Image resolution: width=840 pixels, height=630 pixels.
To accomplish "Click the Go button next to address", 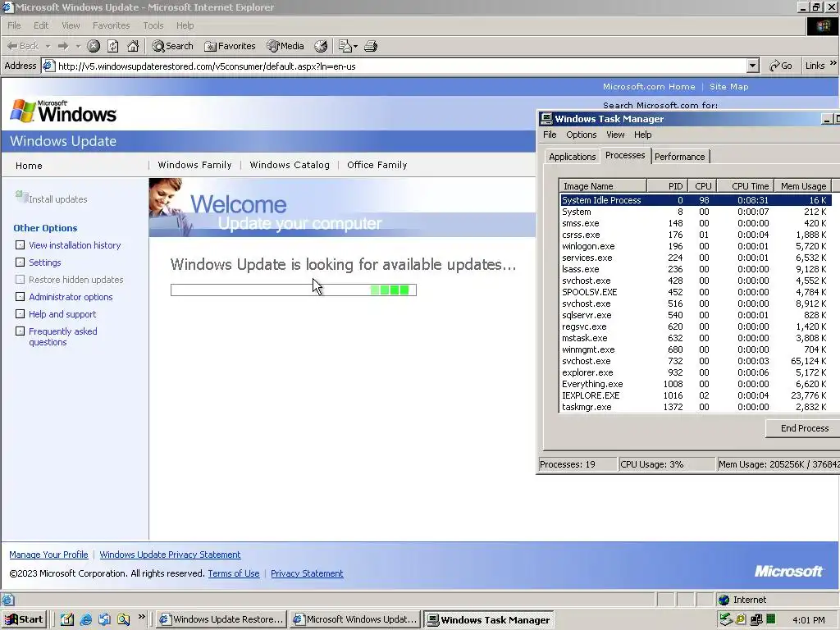I will coord(781,66).
